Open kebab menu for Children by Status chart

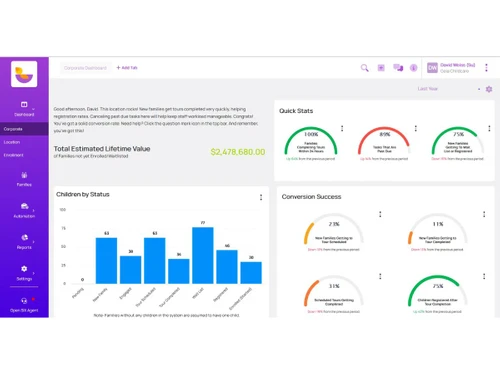261,197
